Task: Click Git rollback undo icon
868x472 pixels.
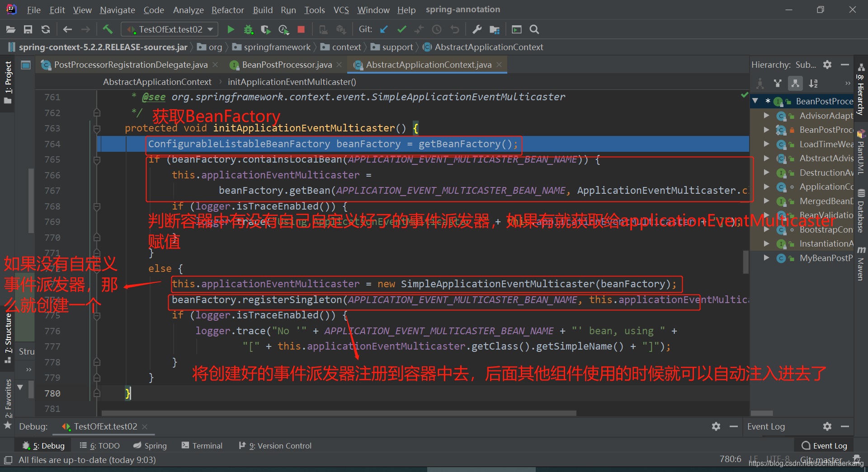Action: 455,29
